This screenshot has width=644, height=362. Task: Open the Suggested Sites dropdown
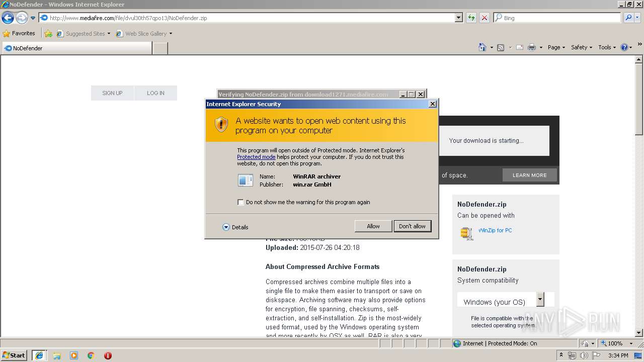[109, 34]
